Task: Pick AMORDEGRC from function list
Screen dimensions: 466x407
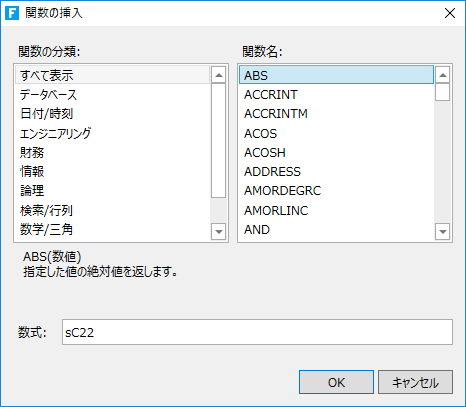Action: click(336, 191)
